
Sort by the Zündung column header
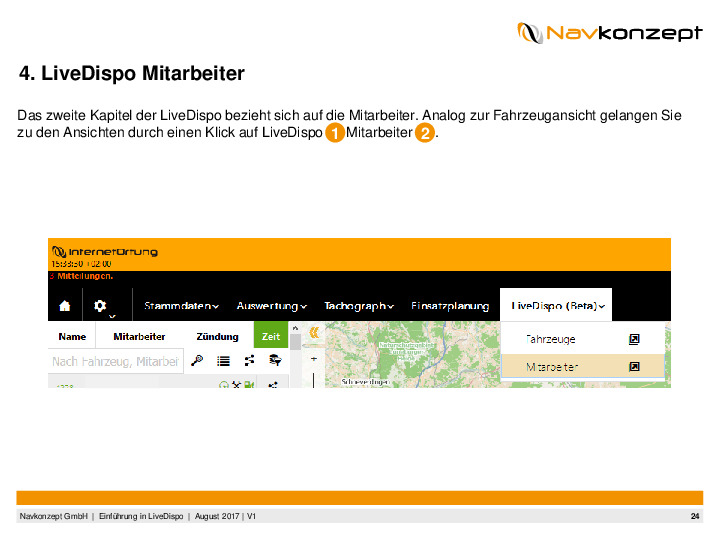217,337
